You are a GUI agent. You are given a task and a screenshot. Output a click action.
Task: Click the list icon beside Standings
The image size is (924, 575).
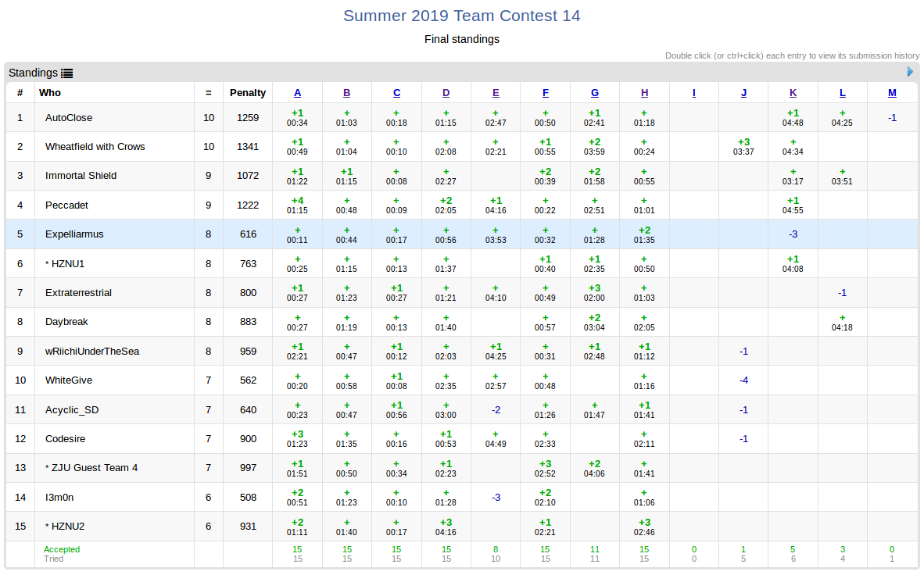click(x=67, y=73)
